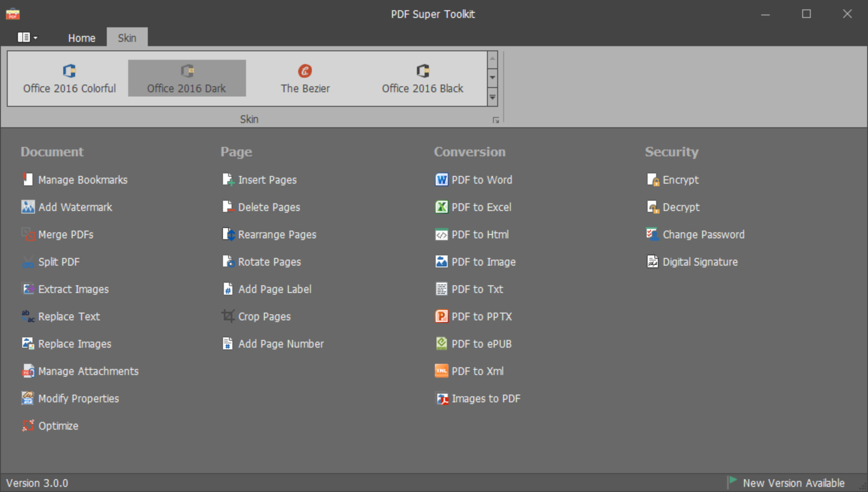Click the Delete Pages icon
The height and width of the screenshot is (492, 868).
(x=228, y=207)
